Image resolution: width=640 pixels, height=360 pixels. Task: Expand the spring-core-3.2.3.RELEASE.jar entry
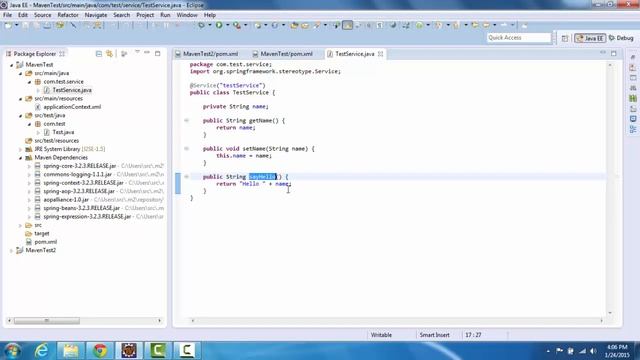29,166
